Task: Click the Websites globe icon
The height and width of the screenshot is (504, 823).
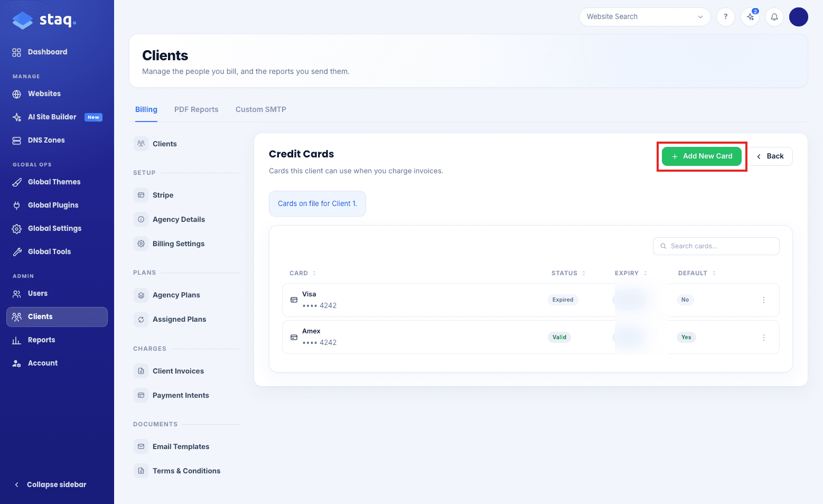Action: (x=17, y=94)
